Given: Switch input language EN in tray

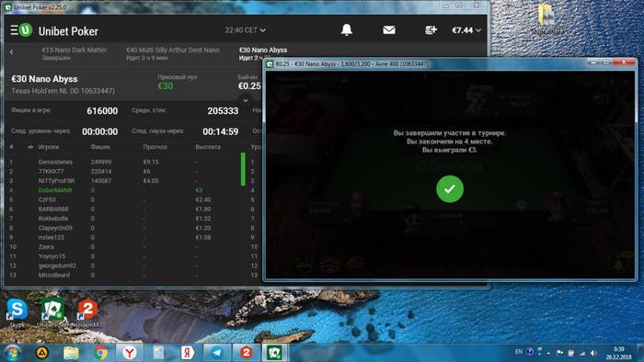Looking at the screenshot, I should click(x=519, y=352).
